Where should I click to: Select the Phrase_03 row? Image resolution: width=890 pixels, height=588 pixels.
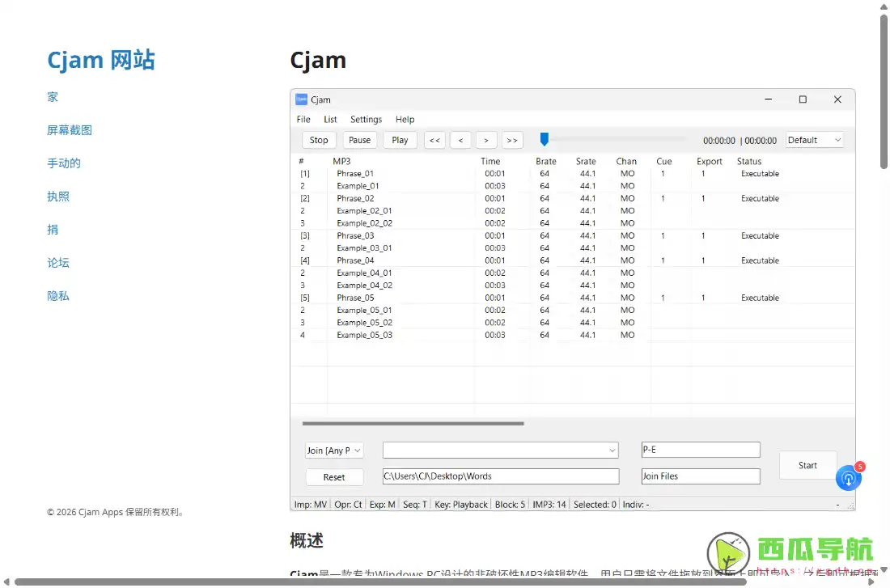[572, 236]
